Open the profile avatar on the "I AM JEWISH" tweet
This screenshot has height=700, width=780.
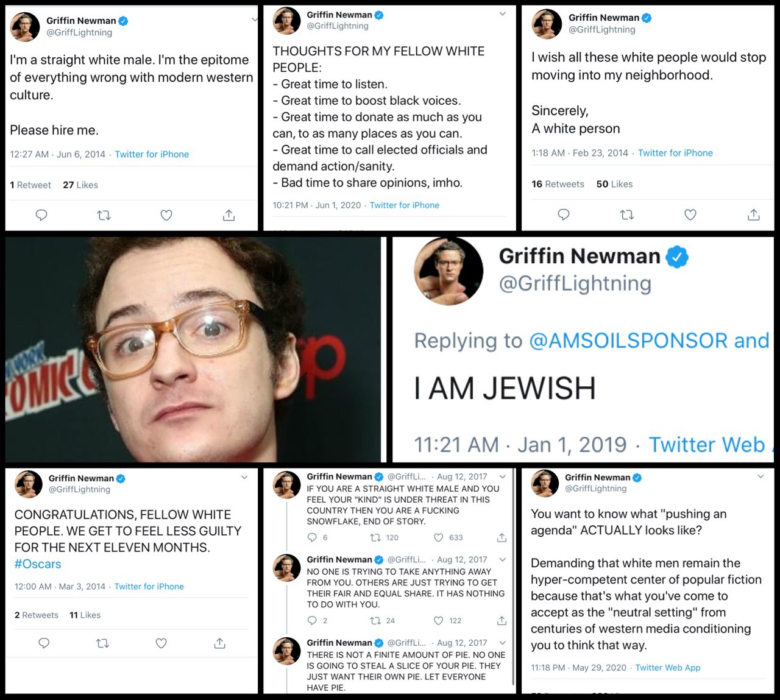[448, 271]
